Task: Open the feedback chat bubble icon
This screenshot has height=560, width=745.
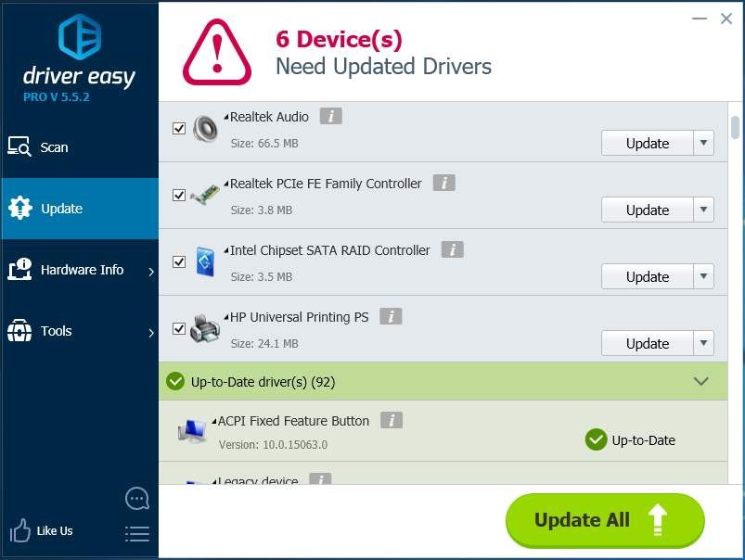Action: pos(137,499)
